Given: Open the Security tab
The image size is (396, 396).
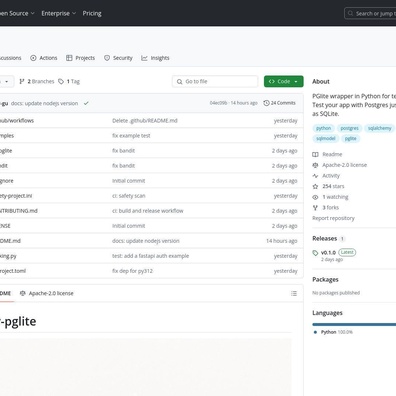Looking at the screenshot, I should point(118,58).
